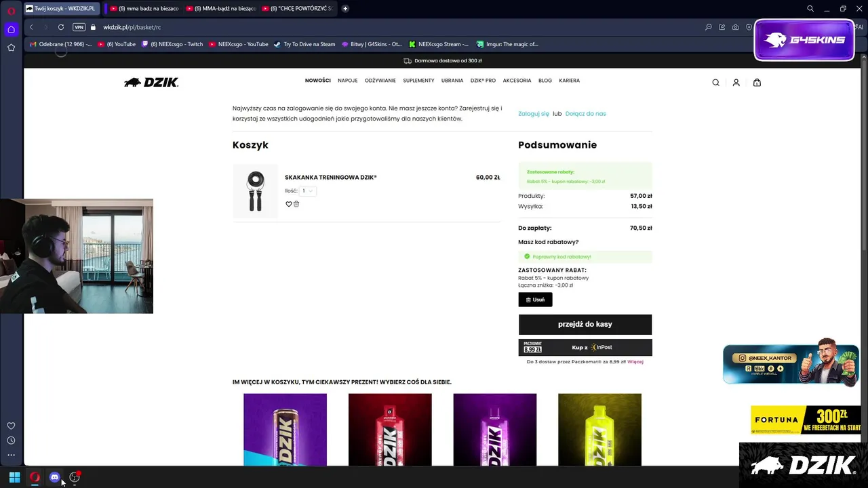The image size is (868, 488).
Task: Open the Windows Start button
Action: point(14,477)
